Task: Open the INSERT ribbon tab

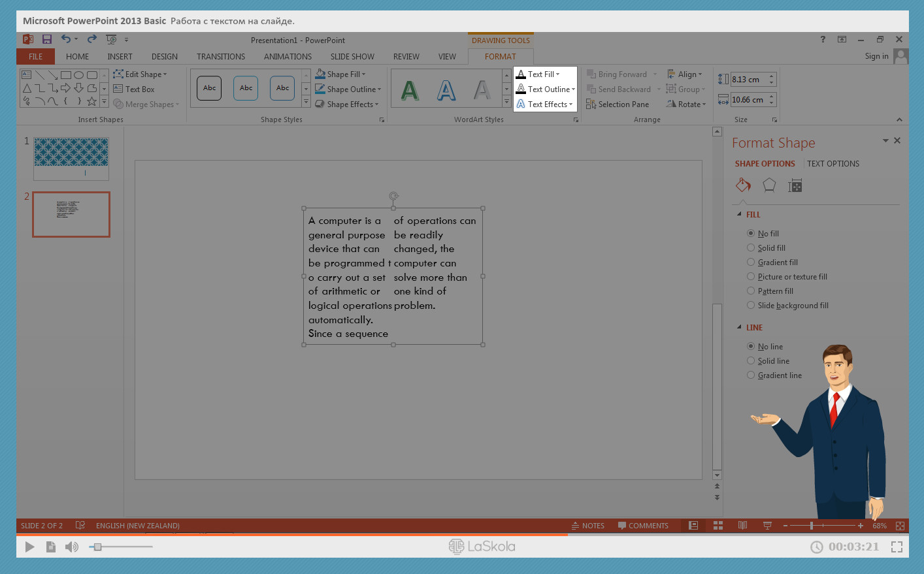Action: [120, 57]
